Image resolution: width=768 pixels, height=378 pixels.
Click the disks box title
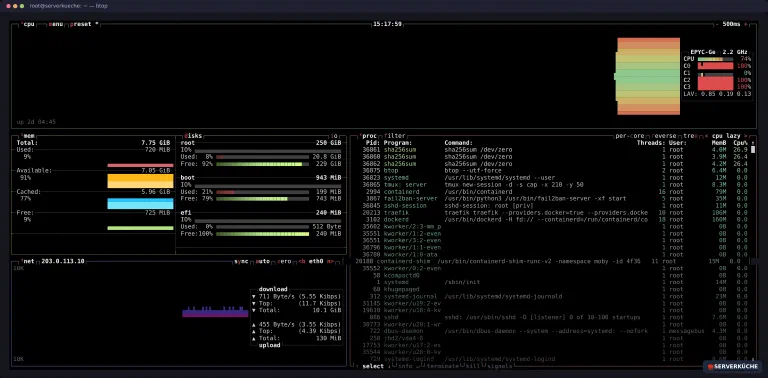192,136
